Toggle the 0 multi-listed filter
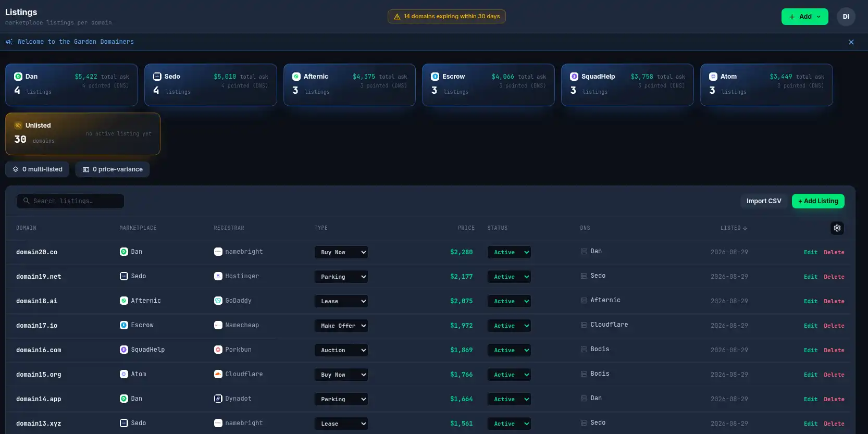The image size is (868, 434). [38, 169]
